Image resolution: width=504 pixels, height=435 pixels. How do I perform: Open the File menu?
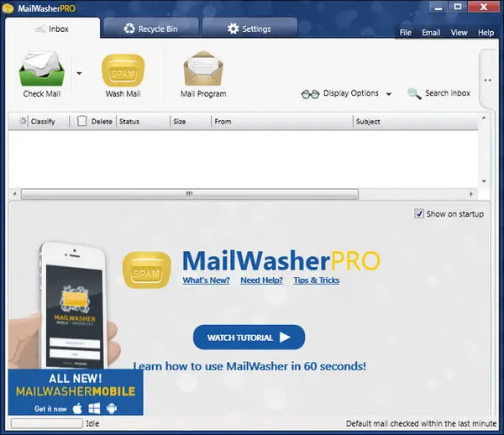tap(406, 33)
